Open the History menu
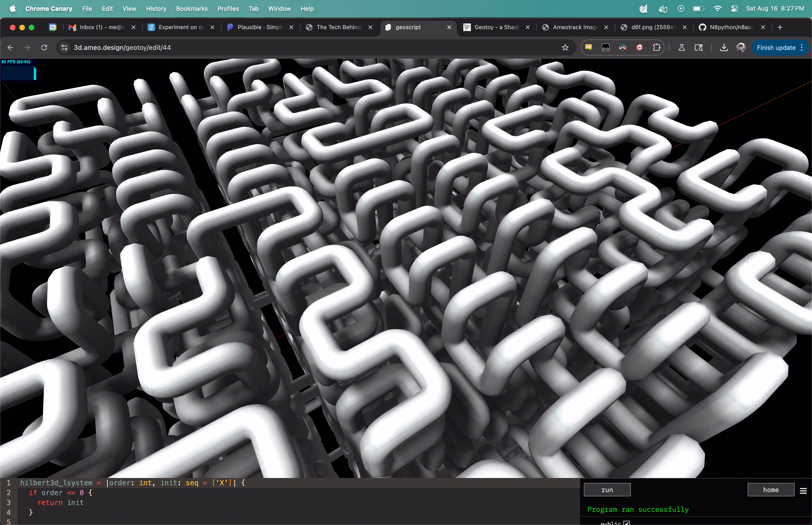812x525 pixels. point(156,8)
